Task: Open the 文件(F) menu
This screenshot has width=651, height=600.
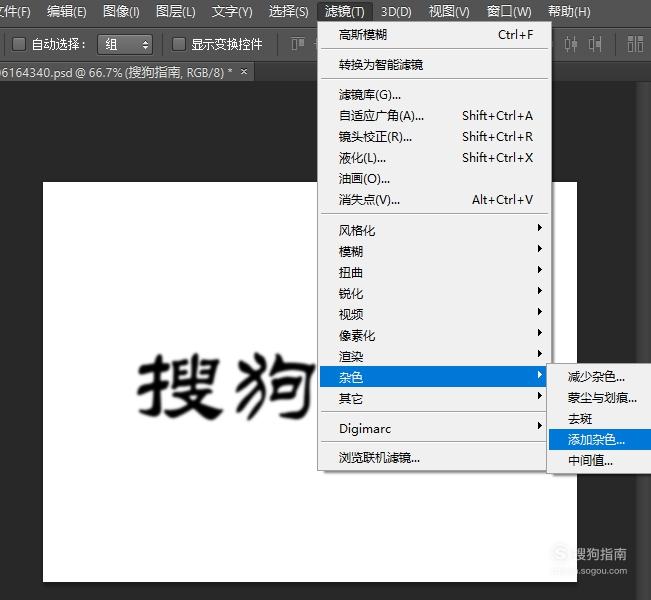Action: [x=15, y=11]
